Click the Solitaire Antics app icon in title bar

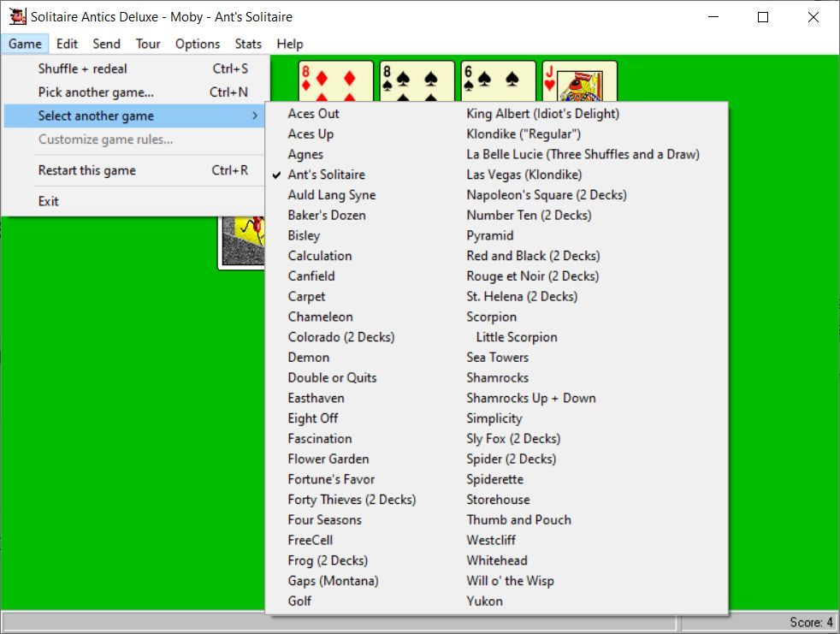pyautogui.click(x=16, y=16)
